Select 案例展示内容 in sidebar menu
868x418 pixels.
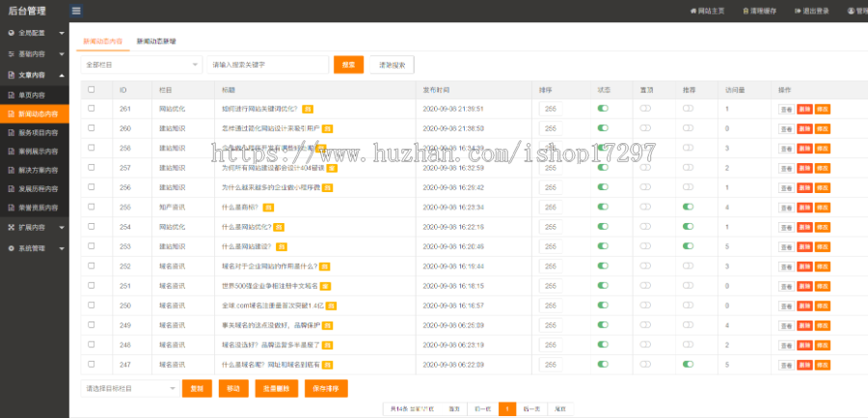(x=39, y=152)
